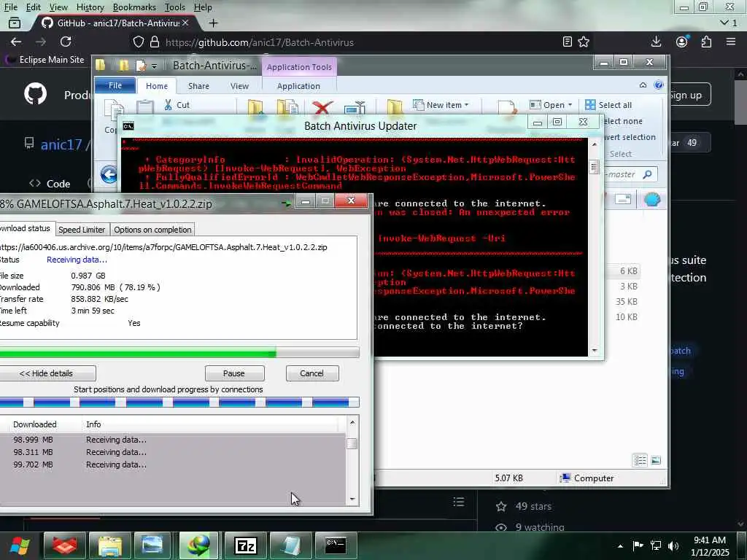
Task: Open File Explorer from the taskbar
Action: pos(110,545)
